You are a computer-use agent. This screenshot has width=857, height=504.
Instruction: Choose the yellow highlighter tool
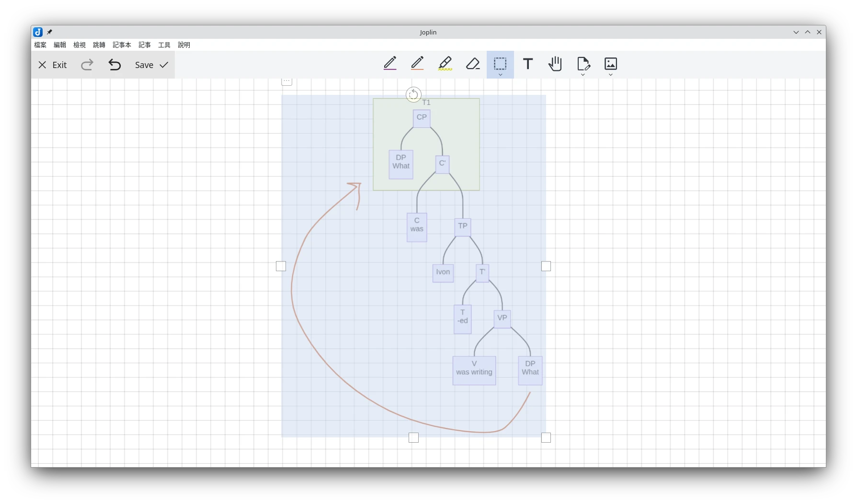coord(445,63)
